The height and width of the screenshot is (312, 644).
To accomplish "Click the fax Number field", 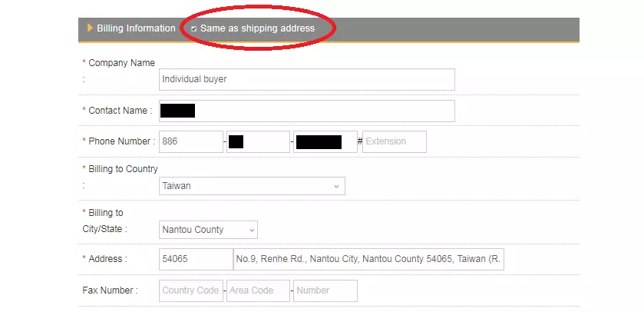I will click(325, 290).
